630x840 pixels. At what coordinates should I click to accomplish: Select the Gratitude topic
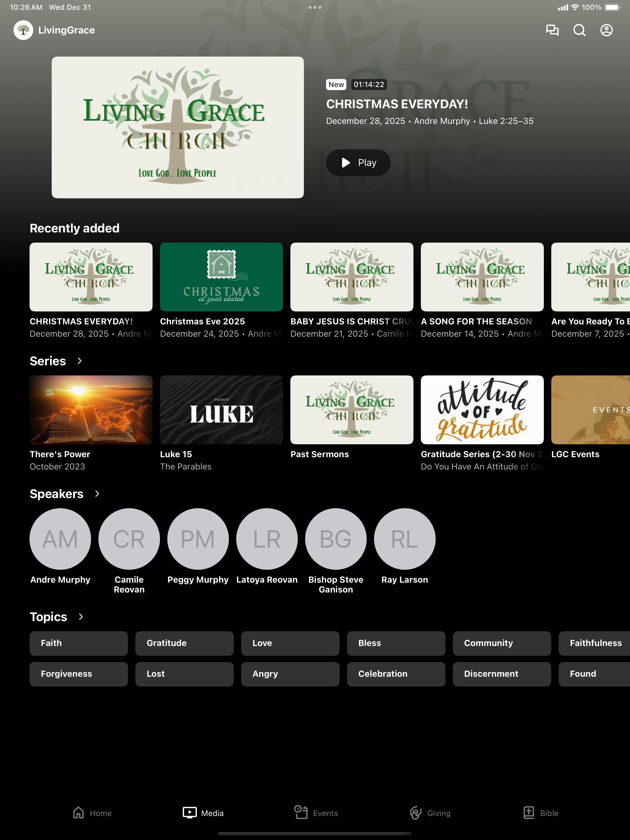pos(184,643)
